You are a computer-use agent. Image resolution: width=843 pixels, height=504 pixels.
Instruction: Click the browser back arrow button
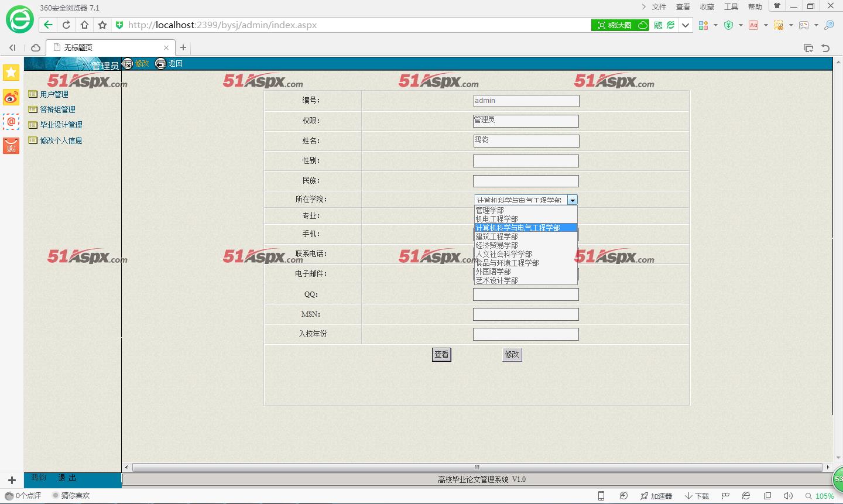pos(49,25)
